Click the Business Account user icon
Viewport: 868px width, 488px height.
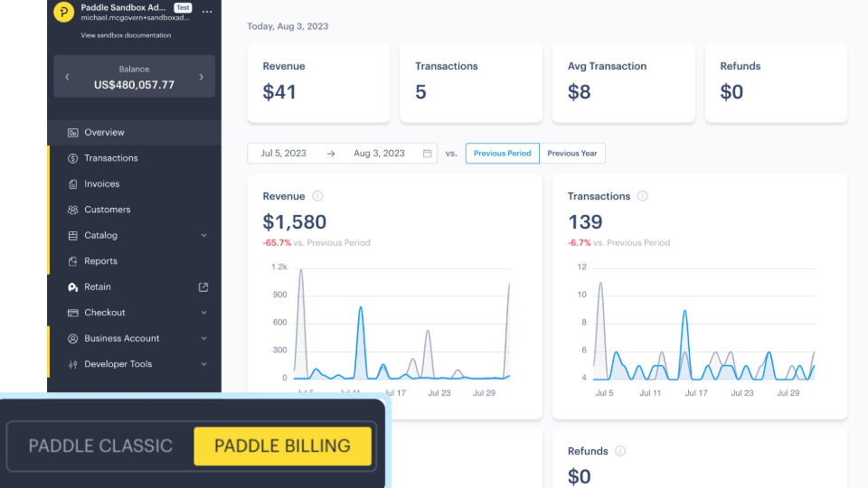click(x=72, y=339)
